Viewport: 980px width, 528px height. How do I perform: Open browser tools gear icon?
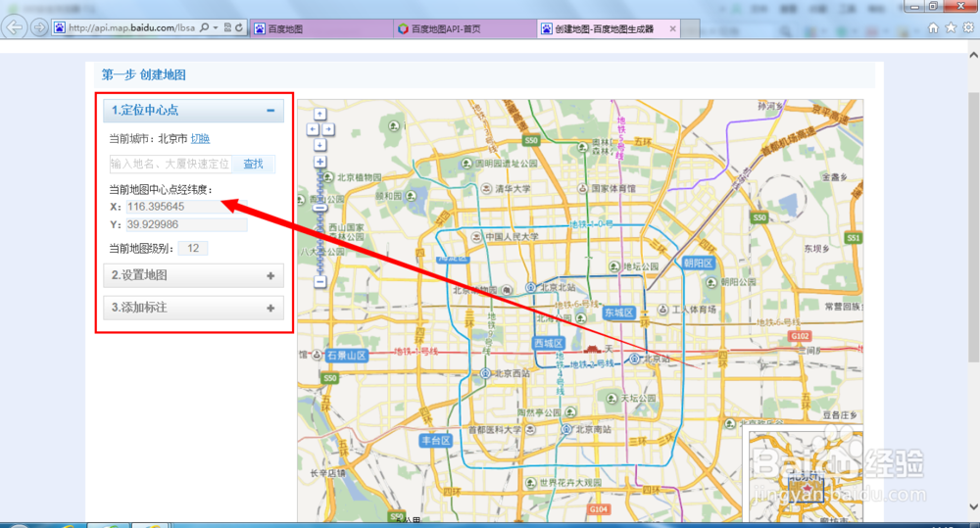[x=968, y=27]
